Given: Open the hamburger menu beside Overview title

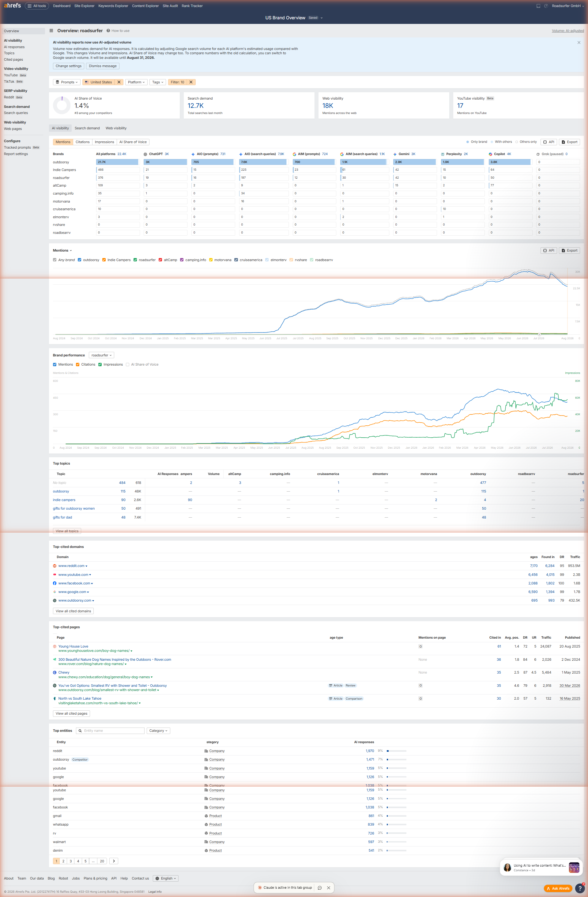Looking at the screenshot, I should coord(51,31).
